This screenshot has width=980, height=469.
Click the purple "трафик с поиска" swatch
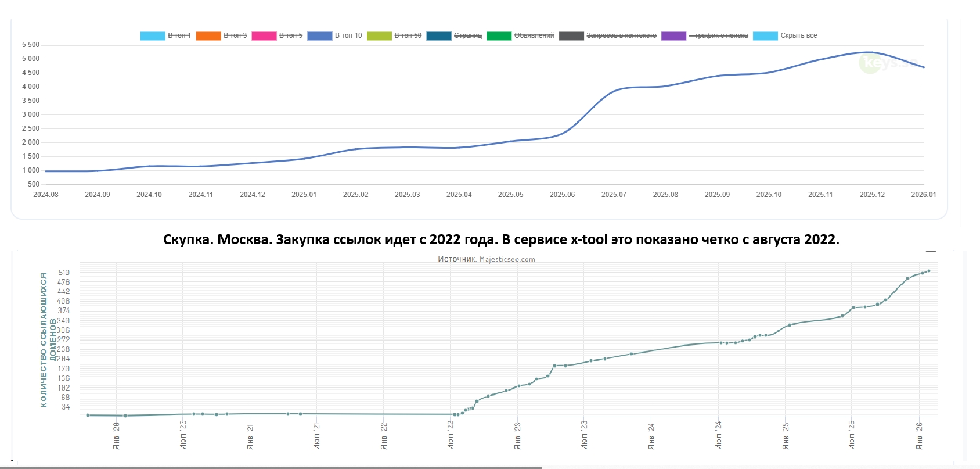(673, 35)
